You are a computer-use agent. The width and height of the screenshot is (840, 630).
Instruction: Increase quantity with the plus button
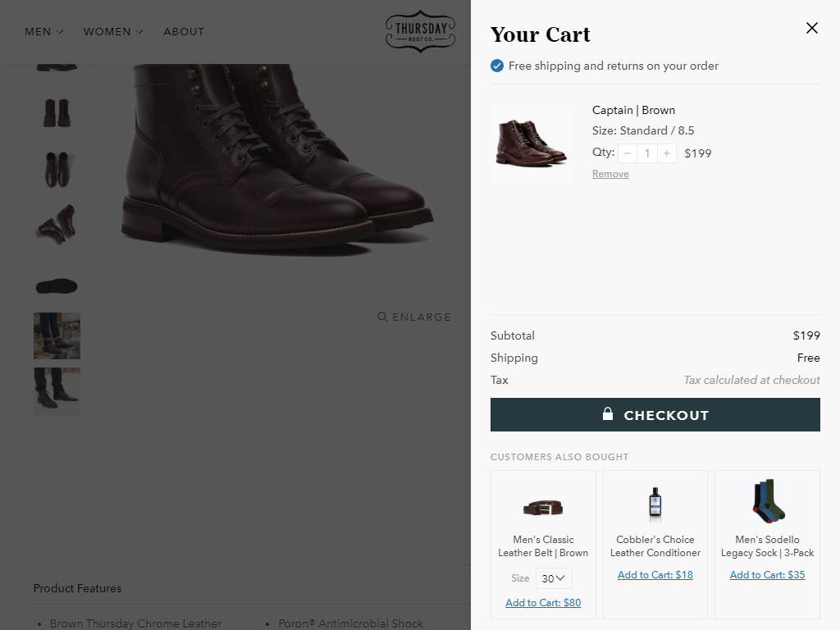[666, 153]
